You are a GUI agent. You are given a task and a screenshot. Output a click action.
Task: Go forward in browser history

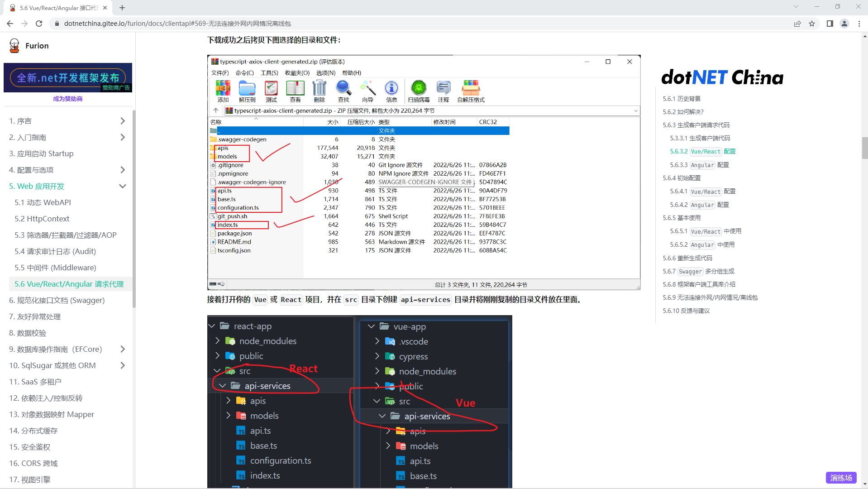[24, 24]
